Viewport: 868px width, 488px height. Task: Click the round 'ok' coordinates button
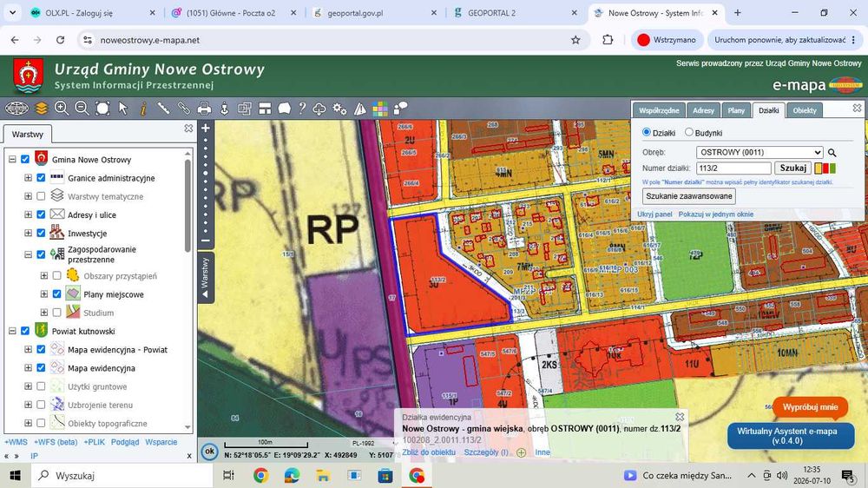[209, 452]
